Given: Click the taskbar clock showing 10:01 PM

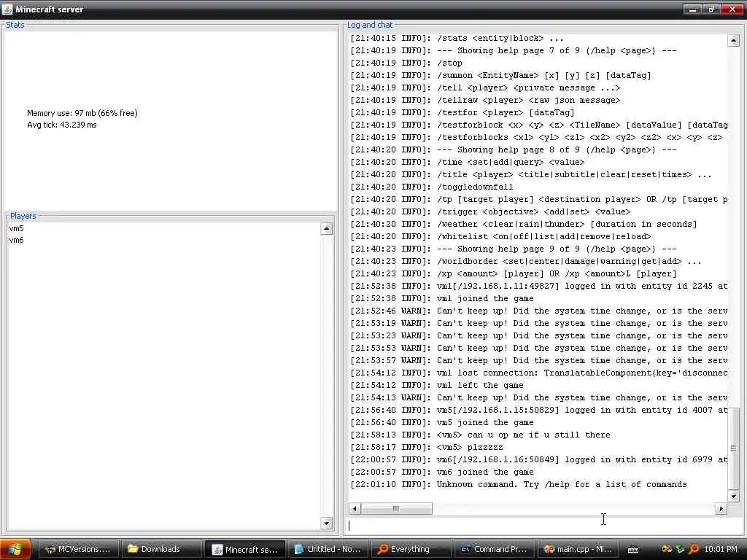Looking at the screenshot, I should point(721,549).
